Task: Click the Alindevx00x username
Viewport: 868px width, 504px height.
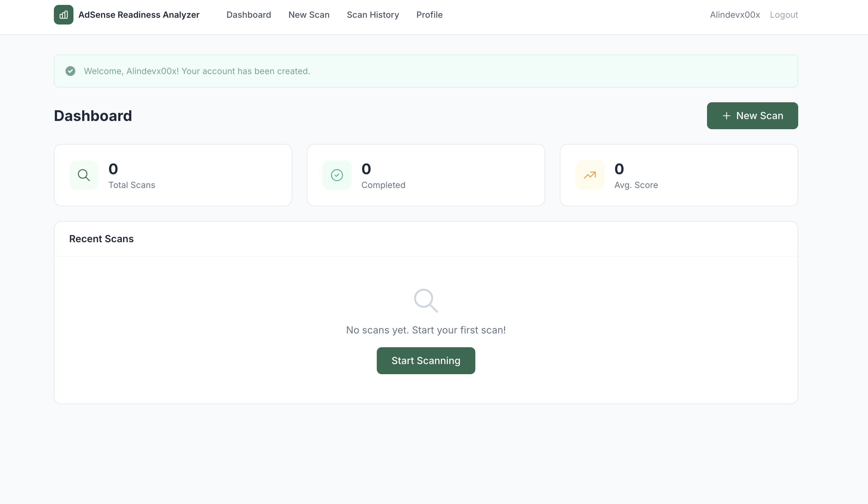Action: pos(734,15)
